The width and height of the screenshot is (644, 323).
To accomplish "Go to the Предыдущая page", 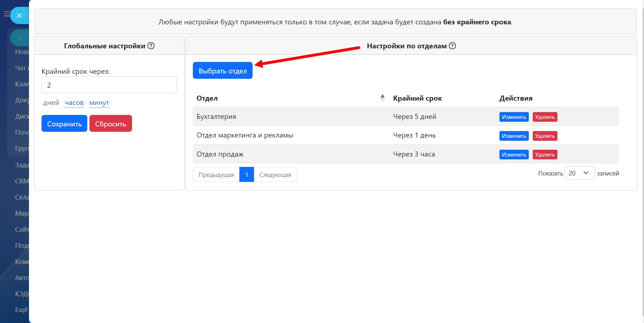I will 216,175.
